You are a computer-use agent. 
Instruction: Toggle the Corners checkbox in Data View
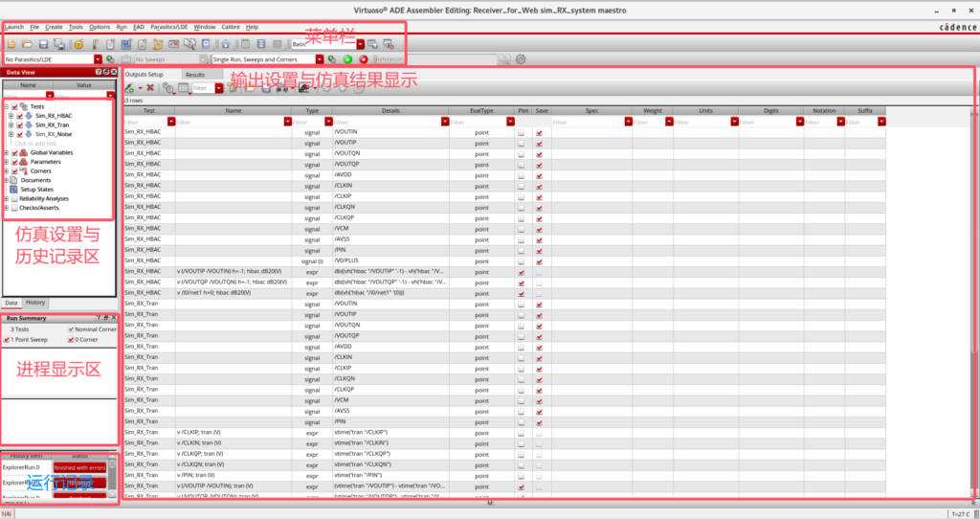[14, 170]
